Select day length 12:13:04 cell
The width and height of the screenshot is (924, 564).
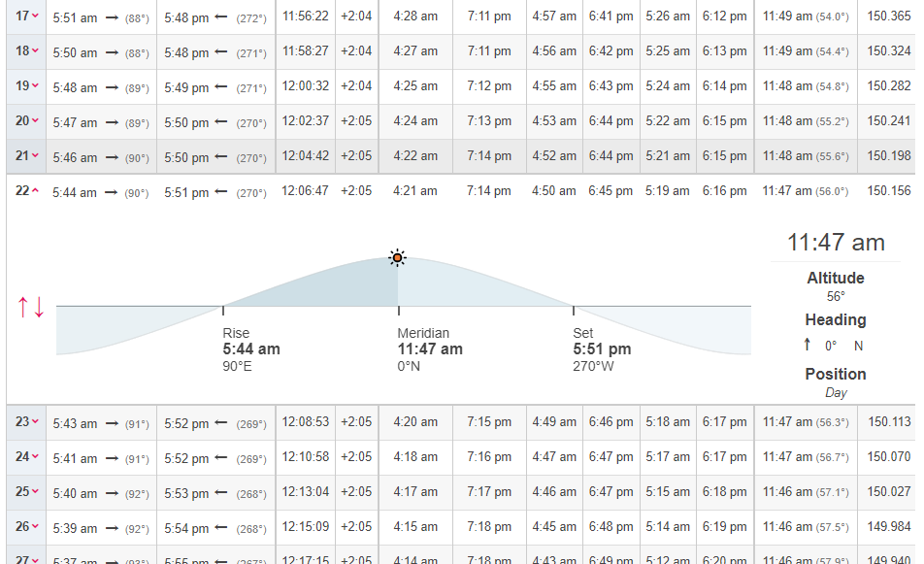305,491
